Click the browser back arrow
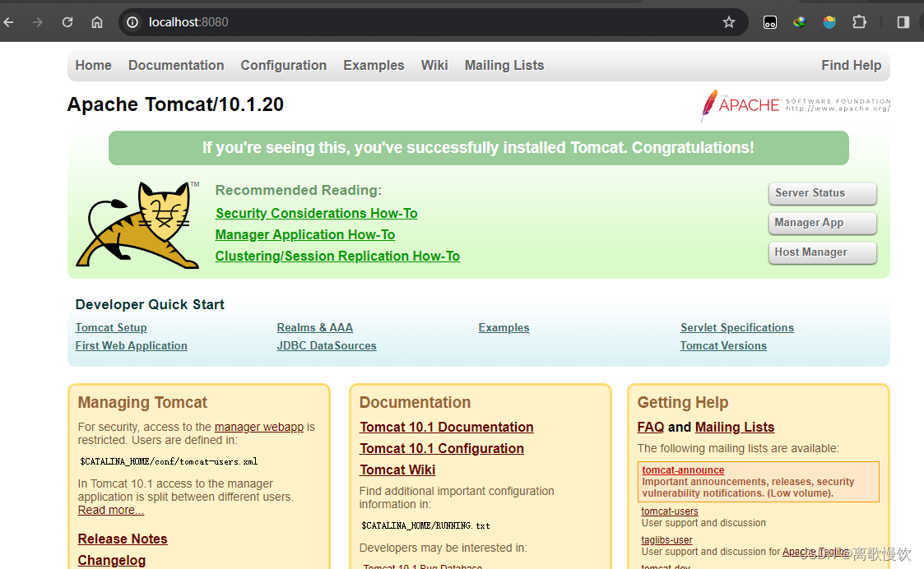This screenshot has width=924, height=569. click(x=8, y=22)
